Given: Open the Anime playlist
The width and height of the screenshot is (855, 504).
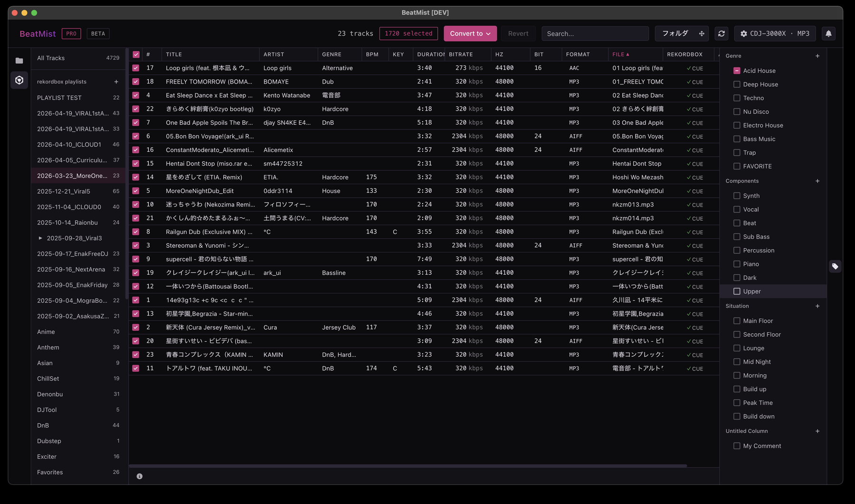Looking at the screenshot, I should tap(78, 332).
